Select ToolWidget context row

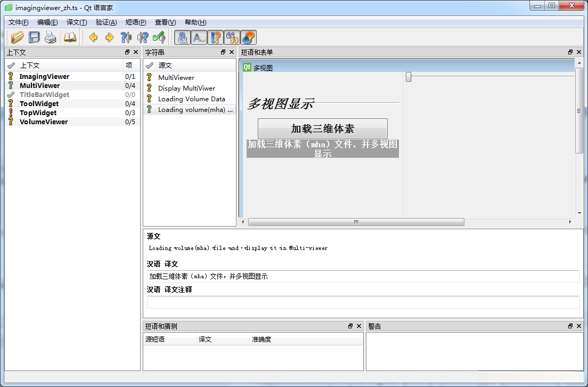point(72,103)
